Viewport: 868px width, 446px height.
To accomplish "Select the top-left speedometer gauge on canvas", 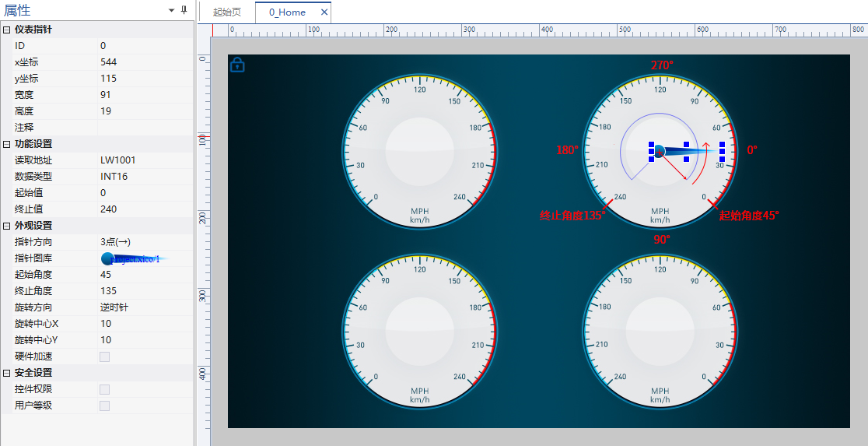I will (419, 151).
